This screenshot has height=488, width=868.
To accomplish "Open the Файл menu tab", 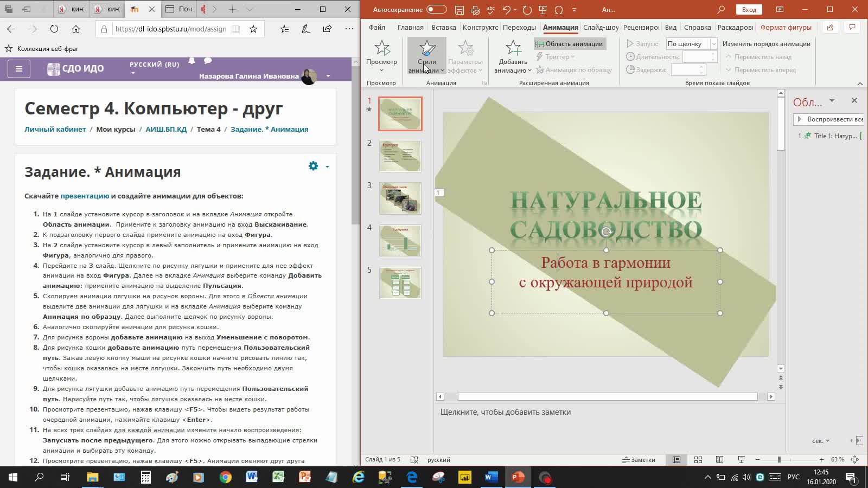I will click(377, 28).
